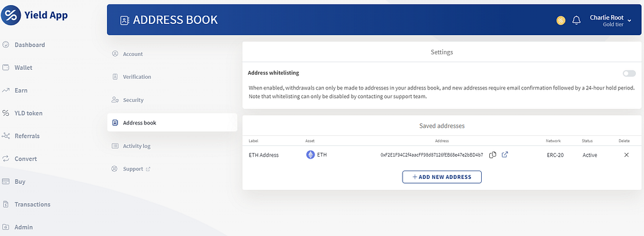644x236 pixels.
Task: Delete the saved ETH Address entry
Action: click(x=626, y=155)
